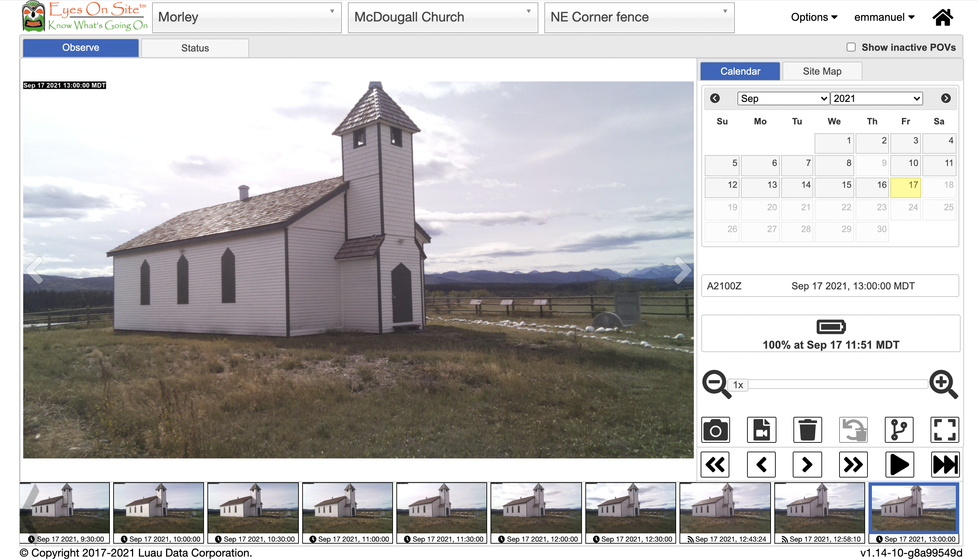978x560 pixels.
Task: Open the Site Map tab
Action: (x=822, y=71)
